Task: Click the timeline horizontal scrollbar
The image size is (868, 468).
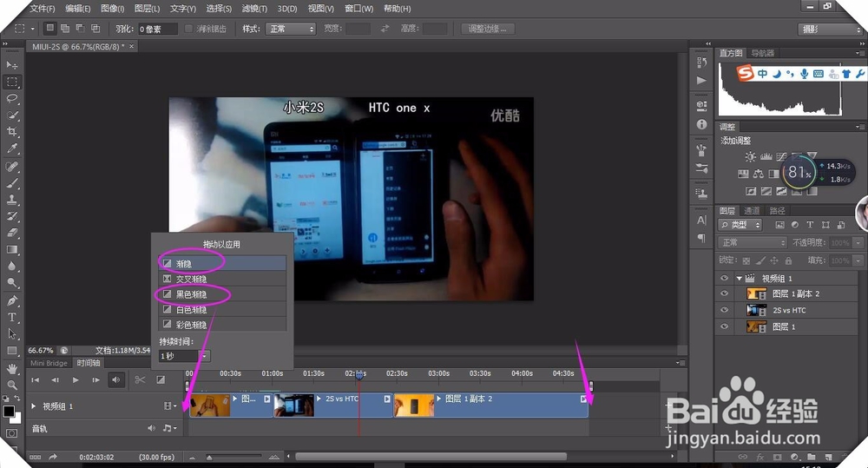Action: click(431, 457)
